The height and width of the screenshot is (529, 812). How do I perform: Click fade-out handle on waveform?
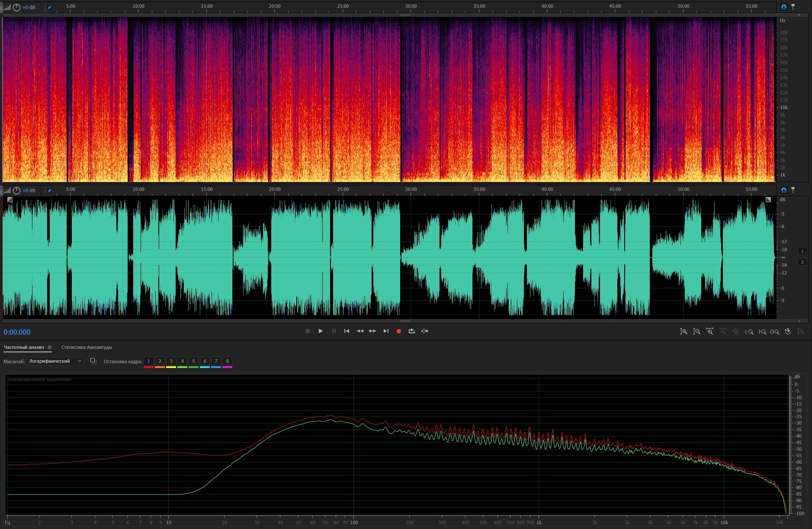(x=768, y=200)
